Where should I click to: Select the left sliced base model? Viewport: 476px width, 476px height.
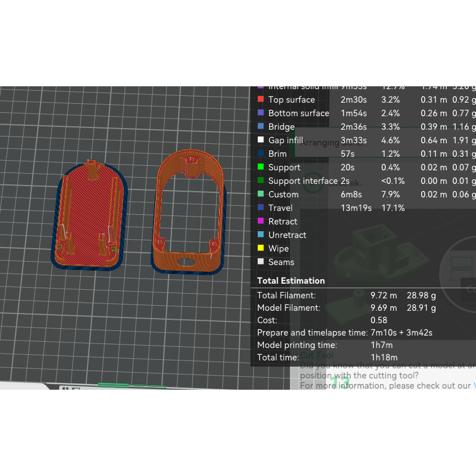(89, 215)
